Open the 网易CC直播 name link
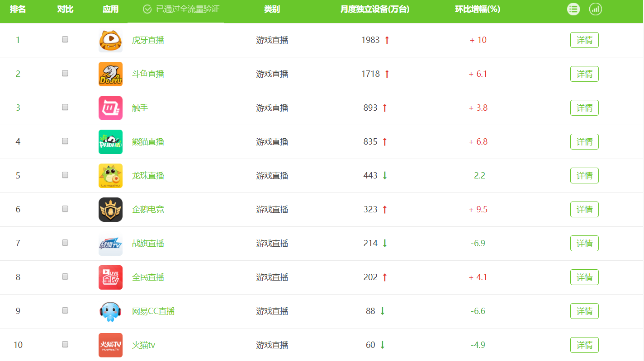 tap(153, 311)
